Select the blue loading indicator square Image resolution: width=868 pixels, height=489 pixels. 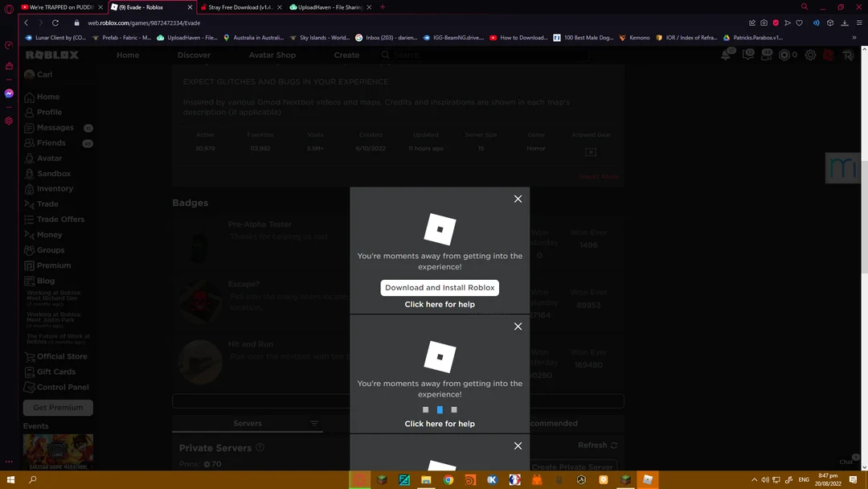click(x=440, y=409)
